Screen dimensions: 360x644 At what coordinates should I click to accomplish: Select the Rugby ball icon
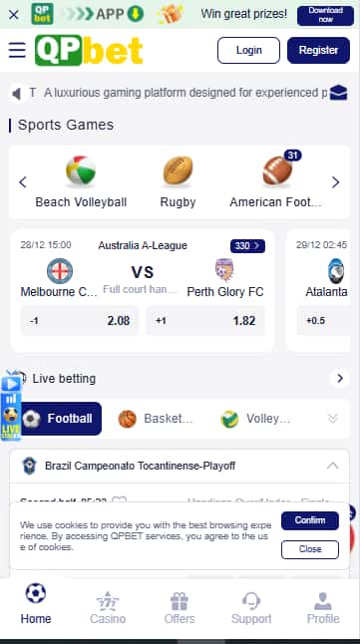pos(178,170)
